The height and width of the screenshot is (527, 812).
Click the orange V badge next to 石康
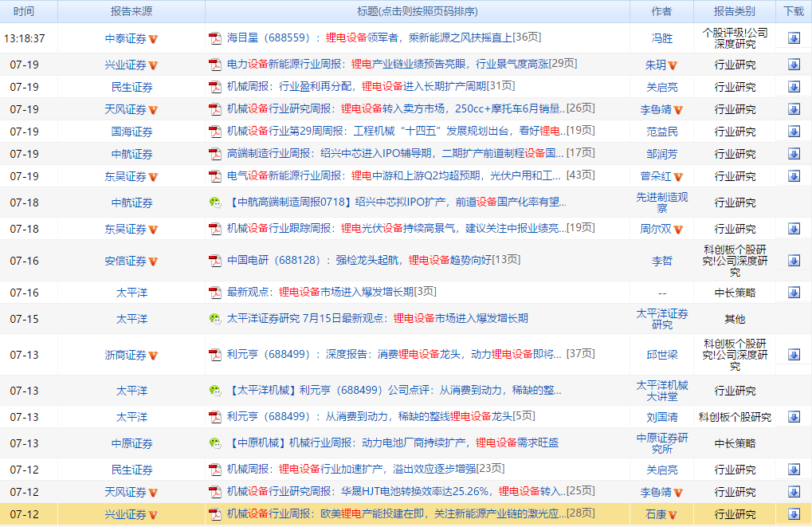673,515
